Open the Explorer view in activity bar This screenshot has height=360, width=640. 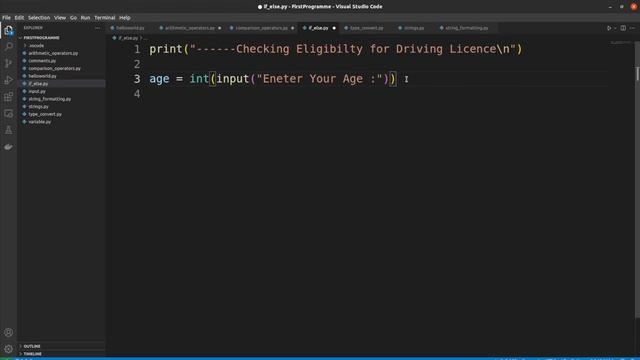click(x=8, y=30)
